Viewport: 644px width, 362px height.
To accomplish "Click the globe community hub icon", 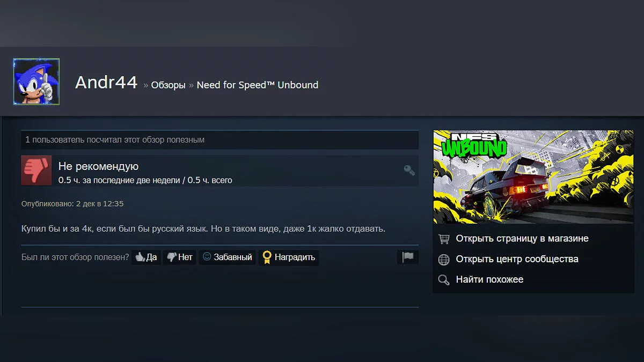I will 444,260.
